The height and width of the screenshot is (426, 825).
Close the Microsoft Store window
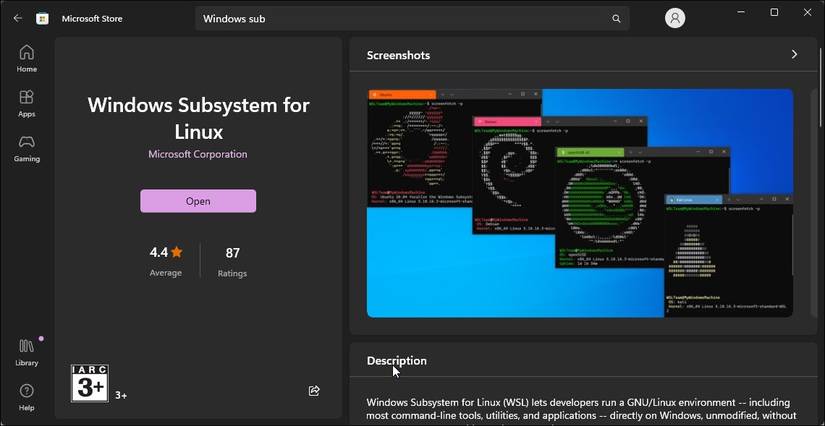(x=808, y=13)
